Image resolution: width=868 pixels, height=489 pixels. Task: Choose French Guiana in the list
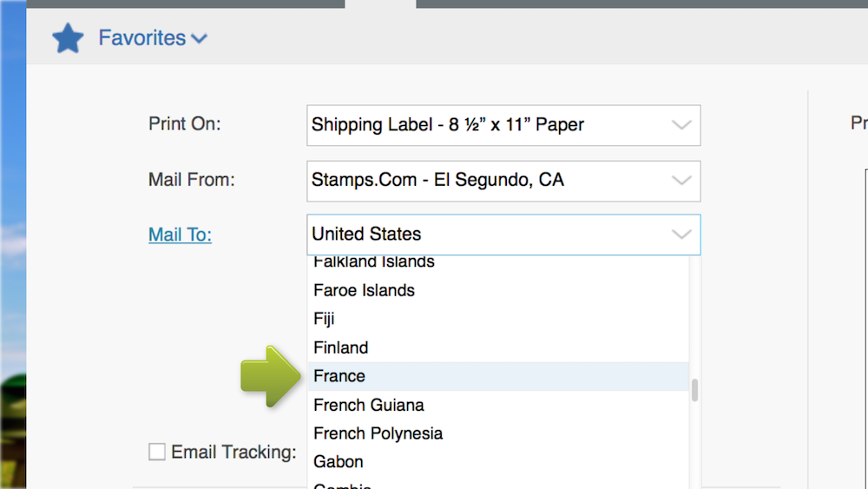(x=369, y=405)
